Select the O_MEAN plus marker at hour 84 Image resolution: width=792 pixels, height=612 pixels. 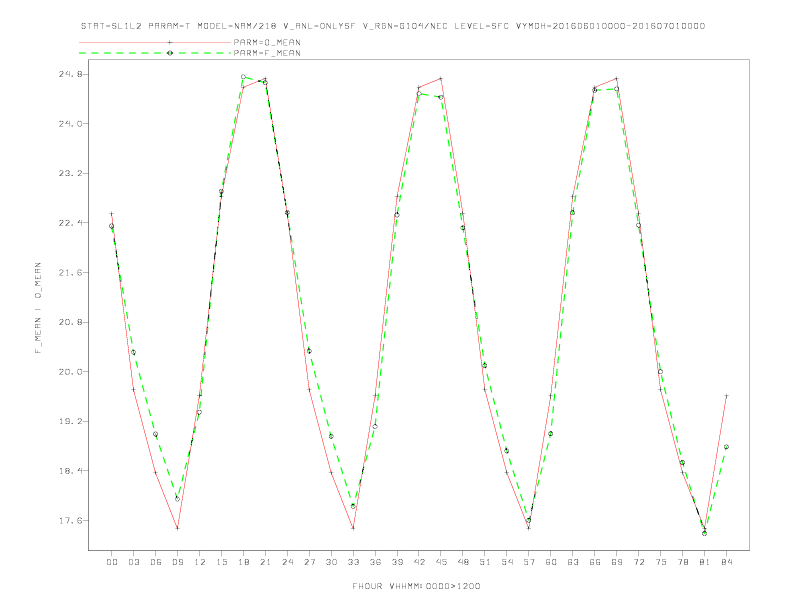tap(726, 396)
